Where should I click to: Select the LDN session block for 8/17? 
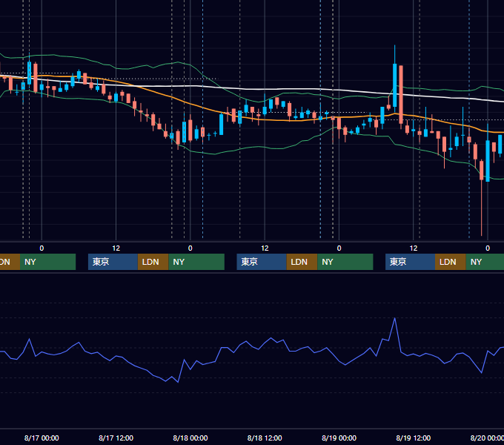[x=153, y=262]
